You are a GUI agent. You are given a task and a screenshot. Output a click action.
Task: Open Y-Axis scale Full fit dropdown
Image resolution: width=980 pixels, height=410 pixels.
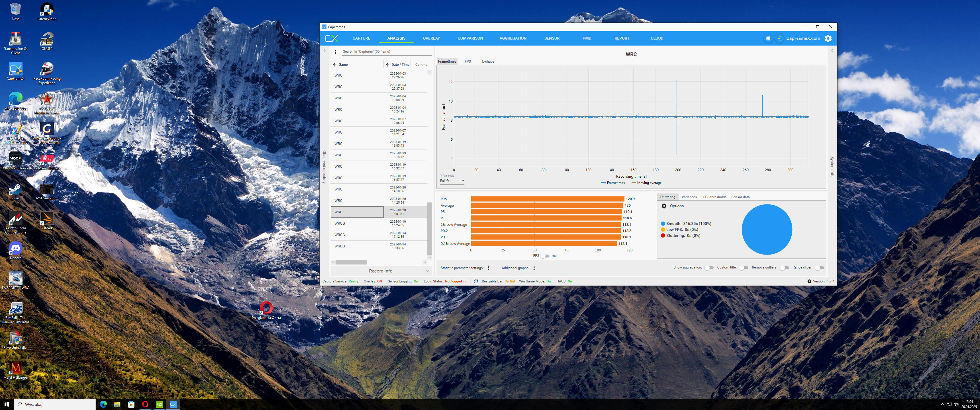tap(452, 181)
